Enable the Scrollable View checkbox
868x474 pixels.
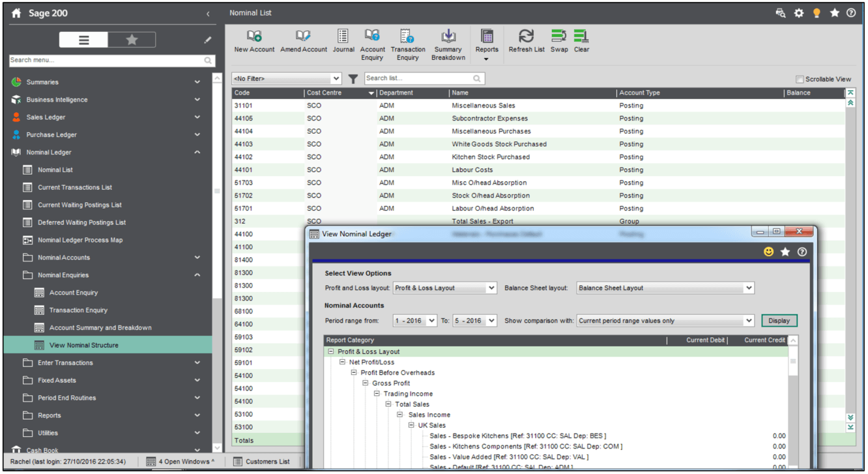(x=800, y=80)
